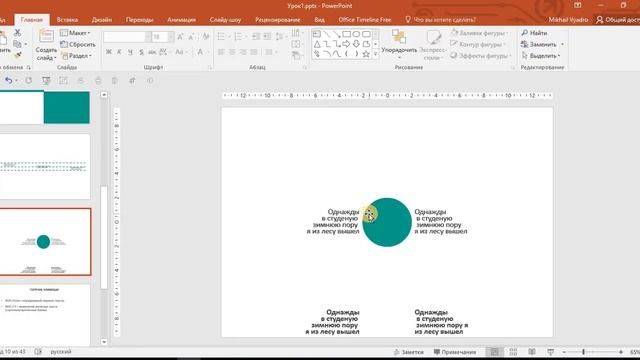
Task: Open the Переходы ribbon tab
Action: coord(139,20)
